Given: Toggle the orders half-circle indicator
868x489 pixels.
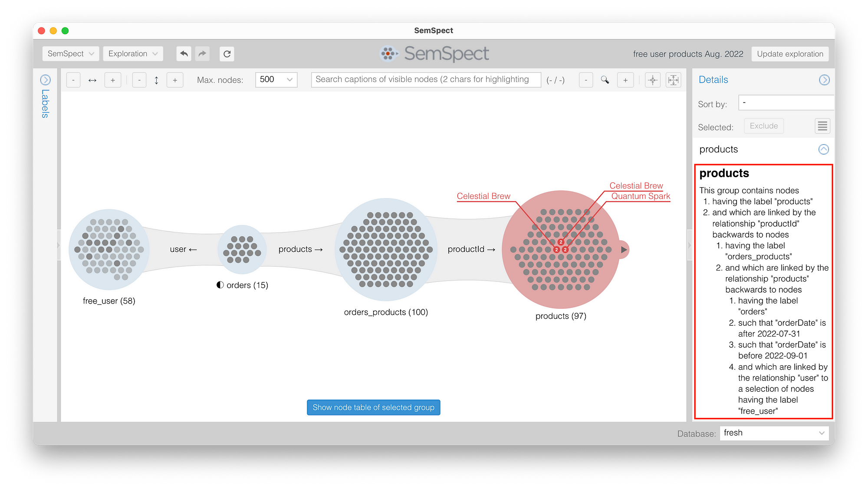Looking at the screenshot, I should pos(220,285).
